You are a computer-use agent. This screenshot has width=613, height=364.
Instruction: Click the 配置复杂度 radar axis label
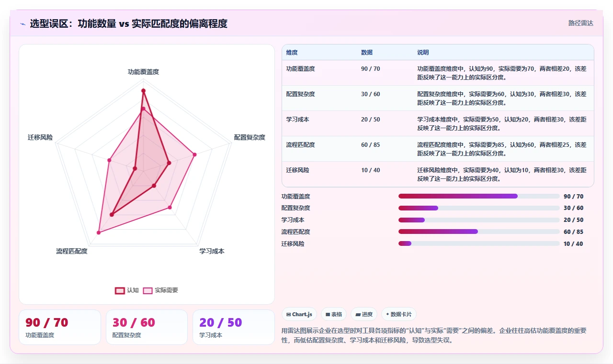250,138
